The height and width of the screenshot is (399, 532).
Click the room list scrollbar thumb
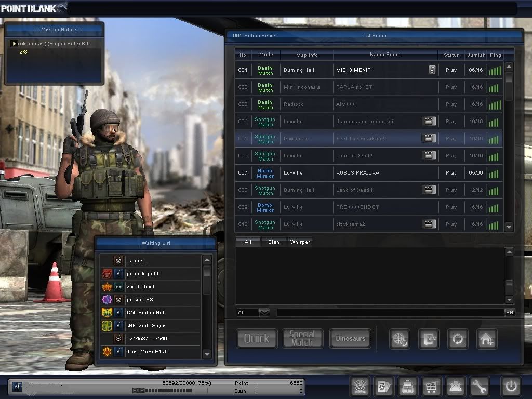point(509,78)
